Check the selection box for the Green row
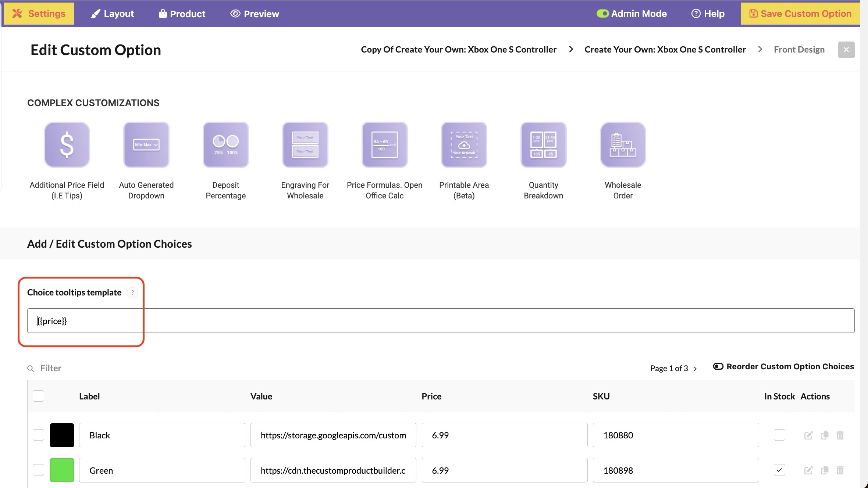868x488 pixels. (x=38, y=470)
